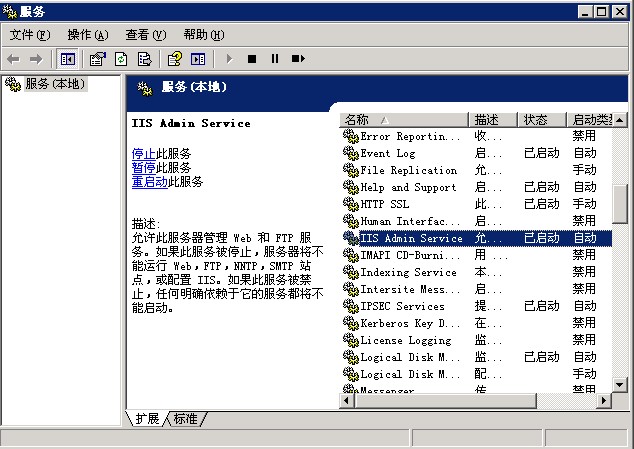Viewport: 634px width, 449px height.
Task: Select the Event Log service row
Action: click(477, 153)
